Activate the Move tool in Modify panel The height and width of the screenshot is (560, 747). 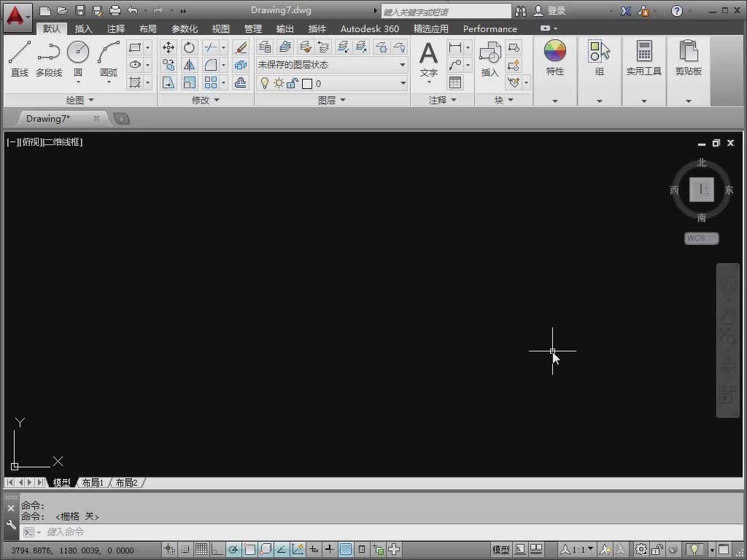click(x=169, y=47)
